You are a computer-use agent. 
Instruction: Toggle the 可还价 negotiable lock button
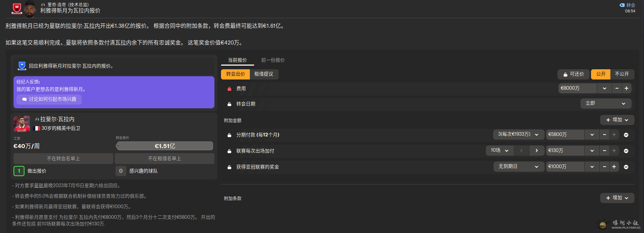[573, 74]
